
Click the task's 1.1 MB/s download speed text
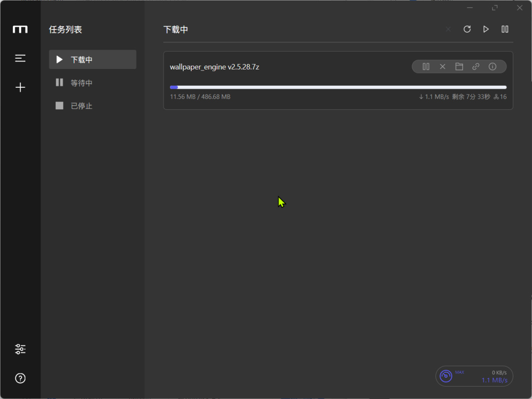pos(434,97)
